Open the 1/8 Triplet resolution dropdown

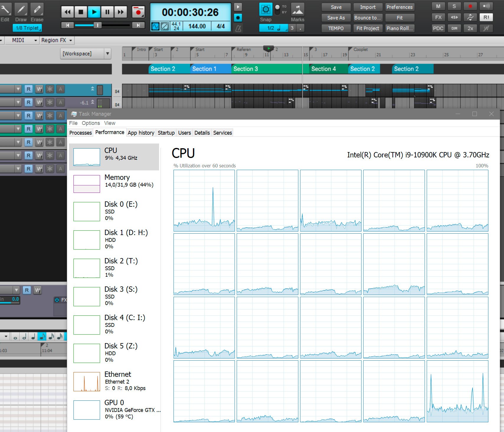coord(27,28)
